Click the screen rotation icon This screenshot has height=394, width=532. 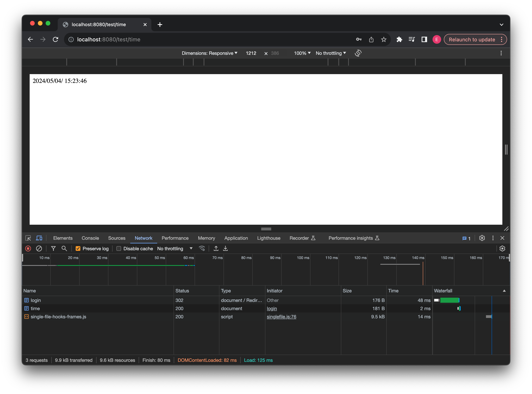coord(358,53)
